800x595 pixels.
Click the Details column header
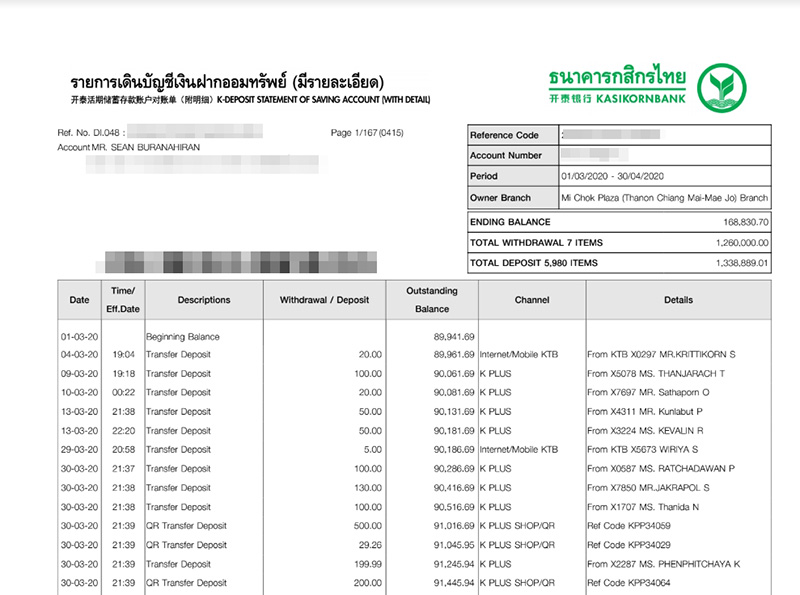[x=678, y=300]
